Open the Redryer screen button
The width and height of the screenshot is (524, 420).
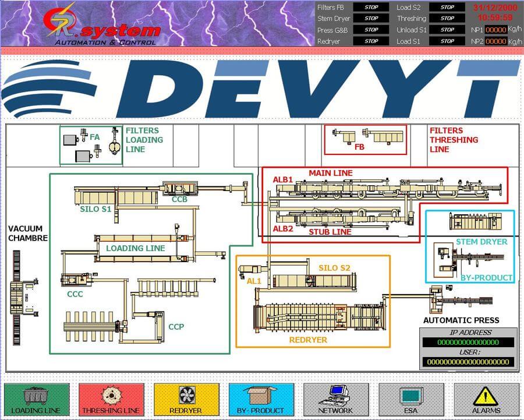pyautogui.click(x=186, y=400)
